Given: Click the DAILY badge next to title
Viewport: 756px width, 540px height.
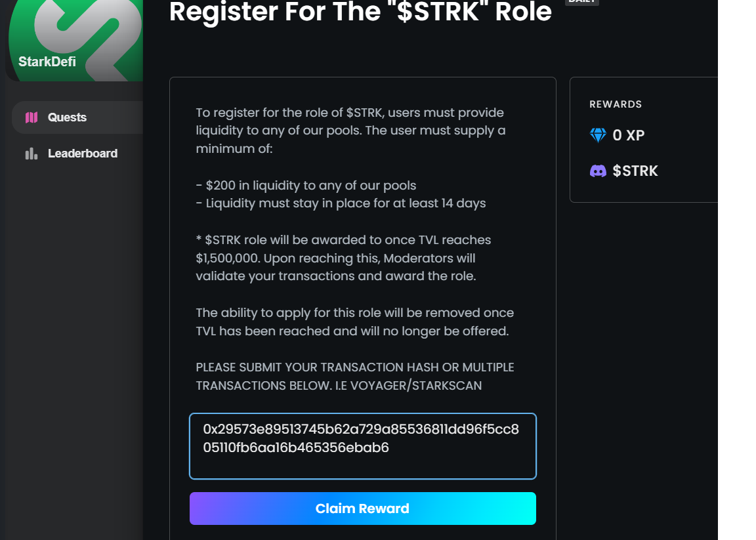Looking at the screenshot, I should click(582, 1).
